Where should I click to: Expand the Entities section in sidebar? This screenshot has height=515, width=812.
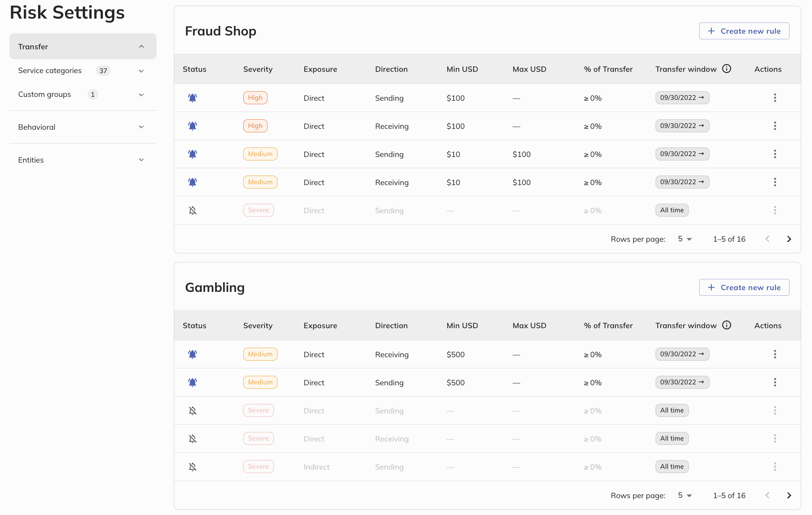pyautogui.click(x=83, y=160)
